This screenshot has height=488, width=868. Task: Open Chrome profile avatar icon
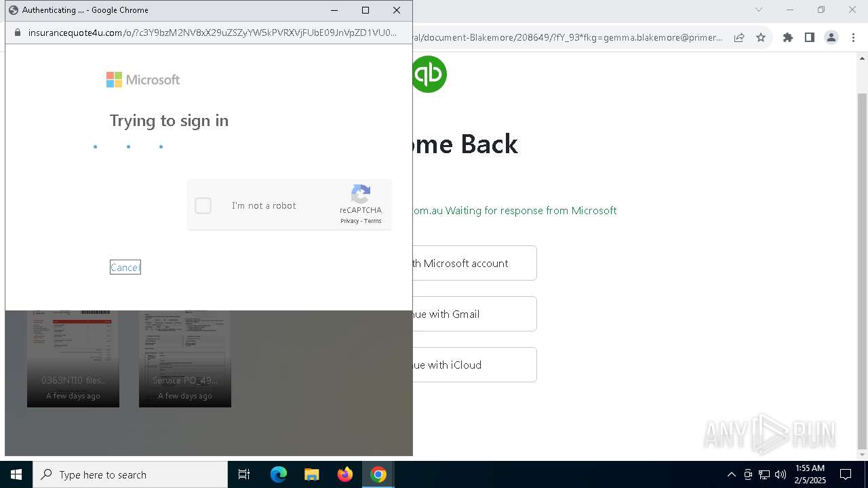pyautogui.click(x=831, y=37)
